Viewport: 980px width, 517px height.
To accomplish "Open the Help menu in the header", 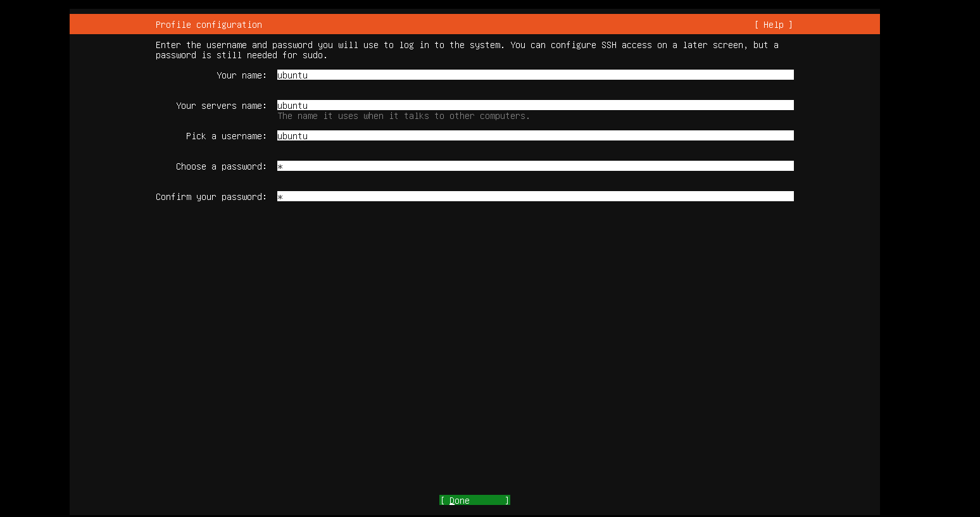I will tap(773, 25).
